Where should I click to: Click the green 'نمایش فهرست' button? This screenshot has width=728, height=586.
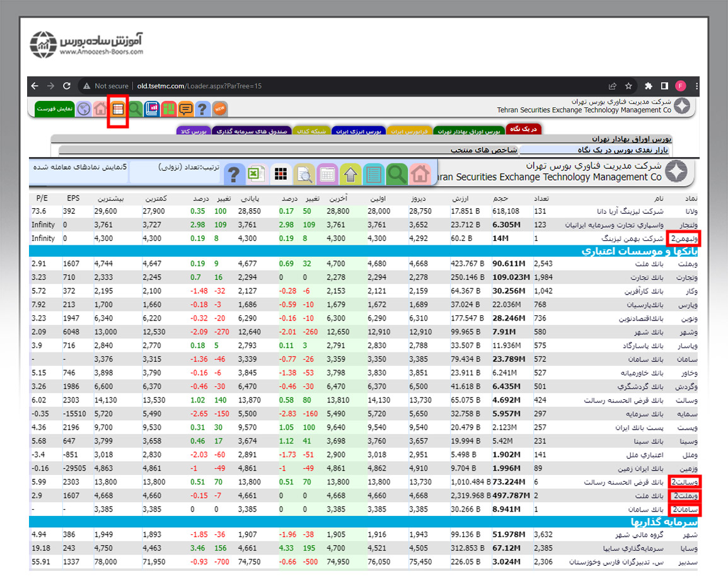click(55, 109)
